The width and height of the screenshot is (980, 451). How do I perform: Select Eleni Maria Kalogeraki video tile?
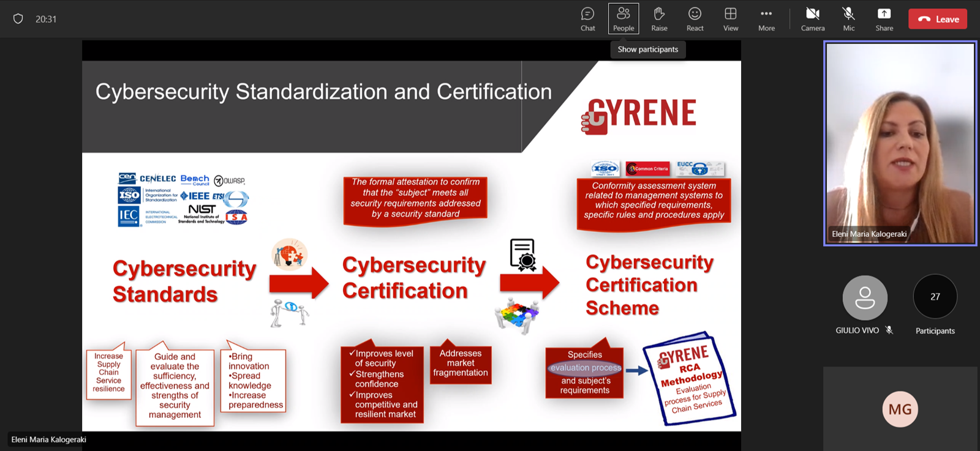[x=900, y=143]
